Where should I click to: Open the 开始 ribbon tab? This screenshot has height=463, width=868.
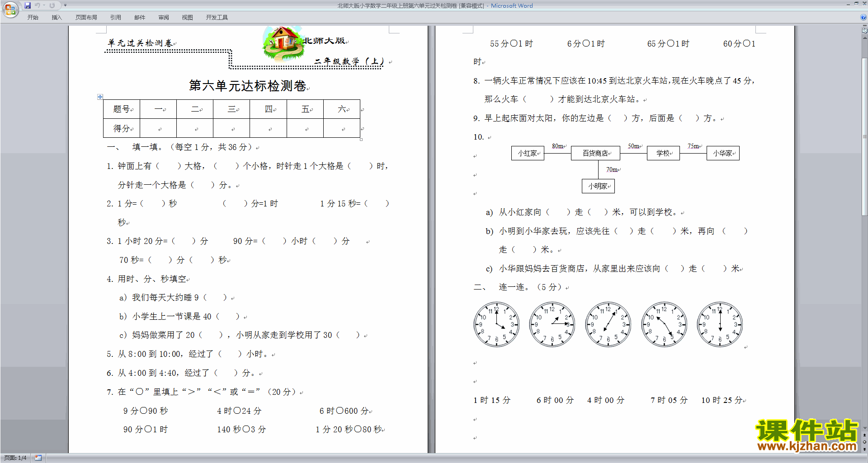33,18
